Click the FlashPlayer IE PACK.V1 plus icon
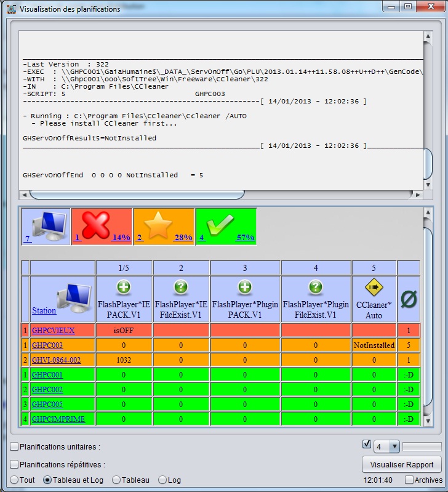The image size is (448, 492). click(124, 288)
